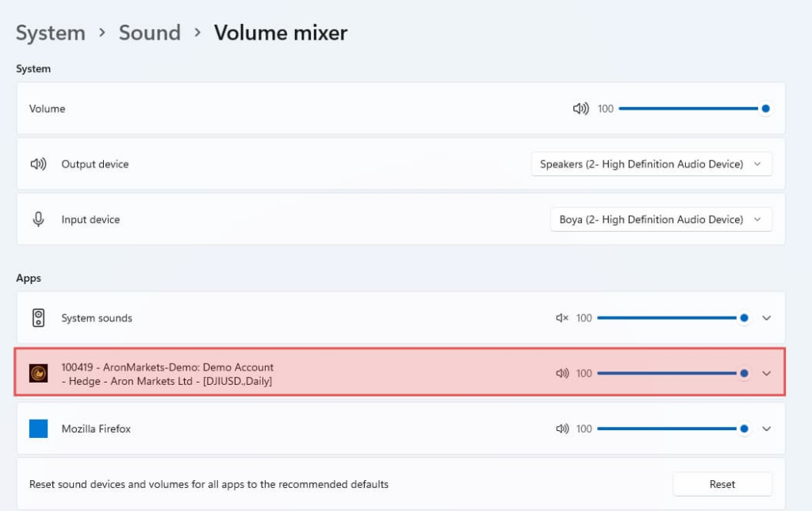Image resolution: width=812 pixels, height=511 pixels.
Task: Unmute System sounds via its muted speaker icon
Action: (x=561, y=317)
